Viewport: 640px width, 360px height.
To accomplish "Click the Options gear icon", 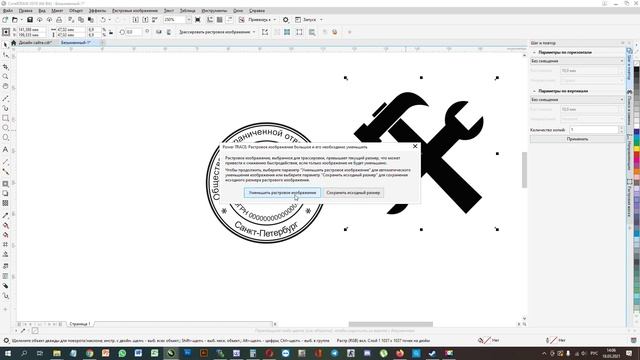I will (286, 20).
